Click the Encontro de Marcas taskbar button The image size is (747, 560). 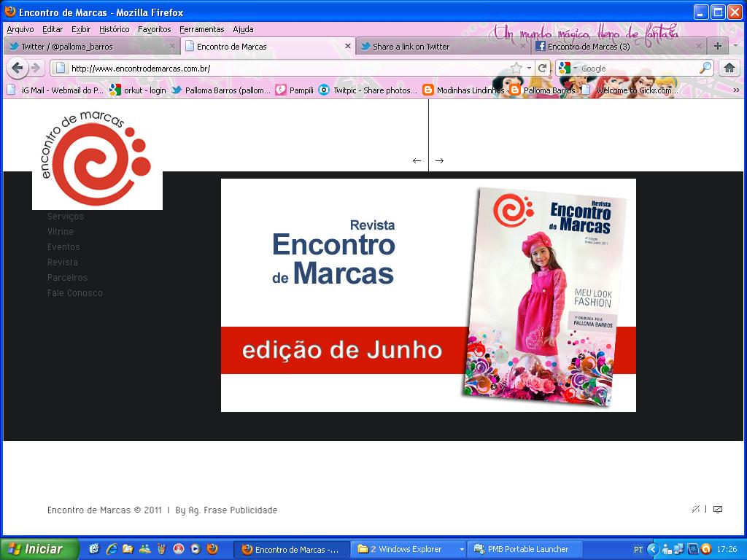pos(292,549)
